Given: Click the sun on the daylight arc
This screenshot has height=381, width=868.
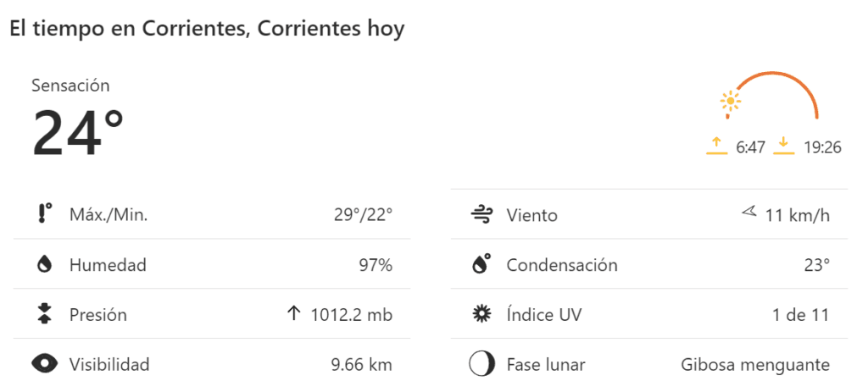Looking at the screenshot, I should click(730, 102).
